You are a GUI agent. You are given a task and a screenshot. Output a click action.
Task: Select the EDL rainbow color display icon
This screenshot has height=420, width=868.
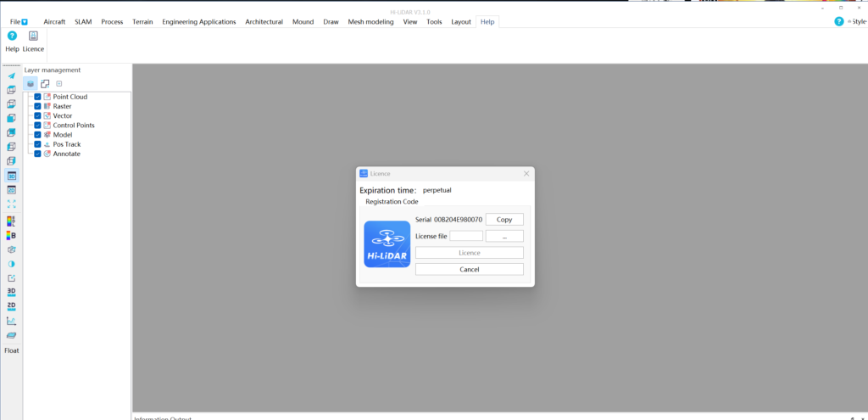pyautogui.click(x=12, y=221)
